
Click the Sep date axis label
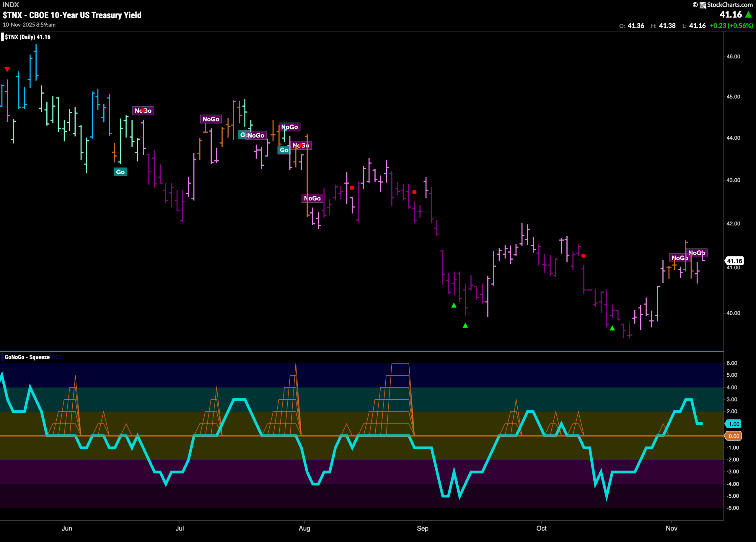pos(422,528)
